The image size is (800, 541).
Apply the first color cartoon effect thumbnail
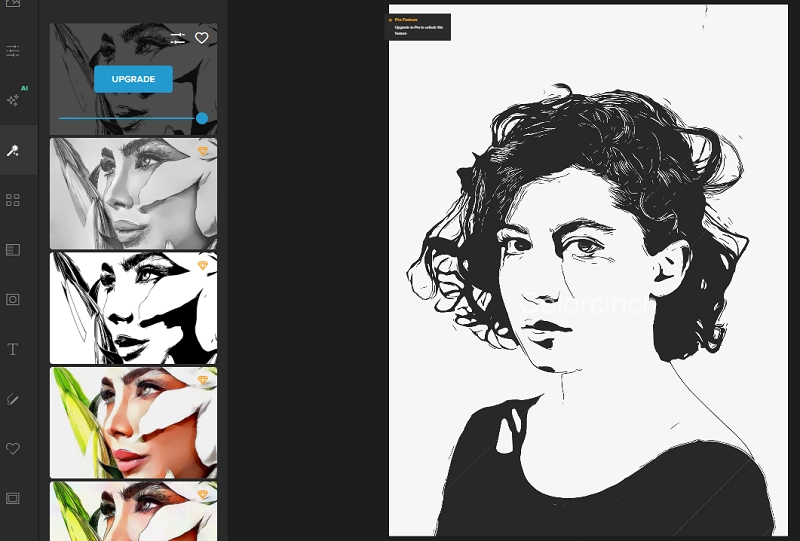[x=133, y=423]
